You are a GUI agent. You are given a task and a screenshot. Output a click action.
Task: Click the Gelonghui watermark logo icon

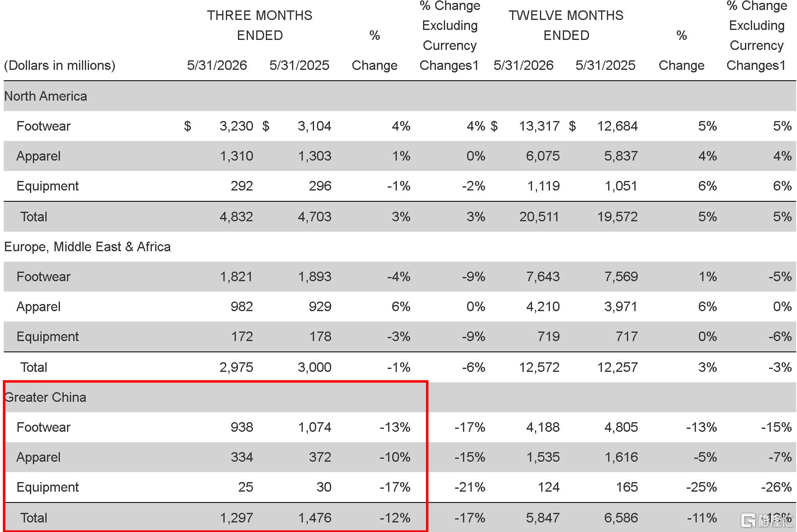click(x=749, y=520)
